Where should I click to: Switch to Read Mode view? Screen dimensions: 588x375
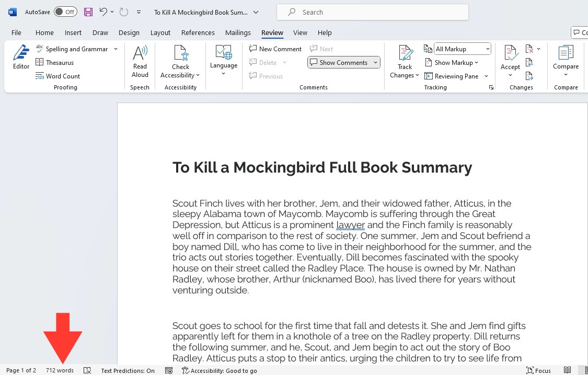568,370
